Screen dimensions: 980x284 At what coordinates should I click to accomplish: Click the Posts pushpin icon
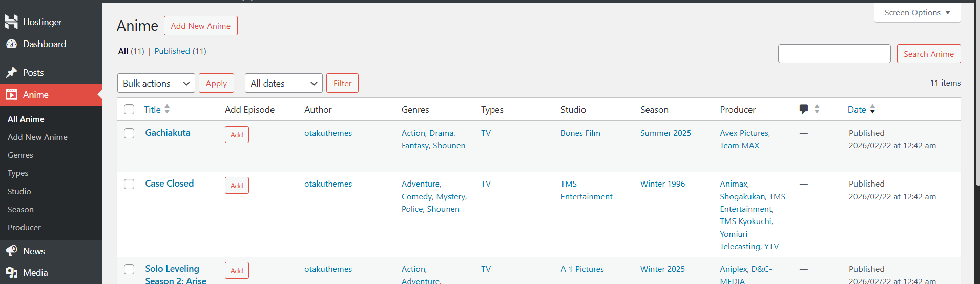click(11, 73)
